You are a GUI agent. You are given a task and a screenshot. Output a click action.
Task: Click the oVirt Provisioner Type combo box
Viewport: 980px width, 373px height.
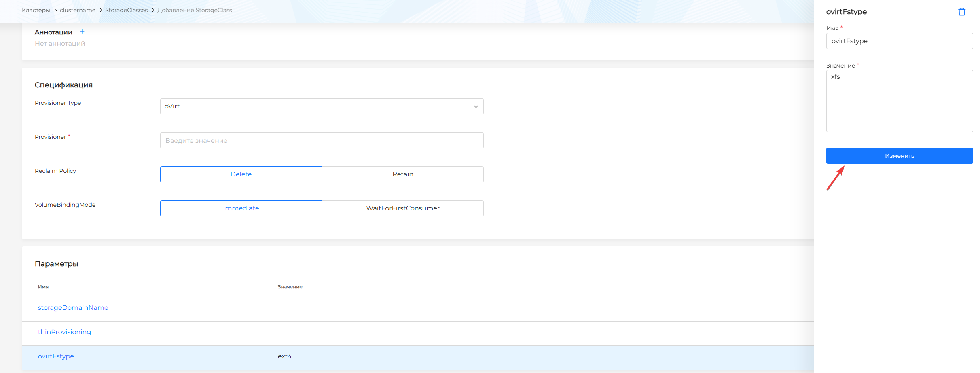click(315, 106)
